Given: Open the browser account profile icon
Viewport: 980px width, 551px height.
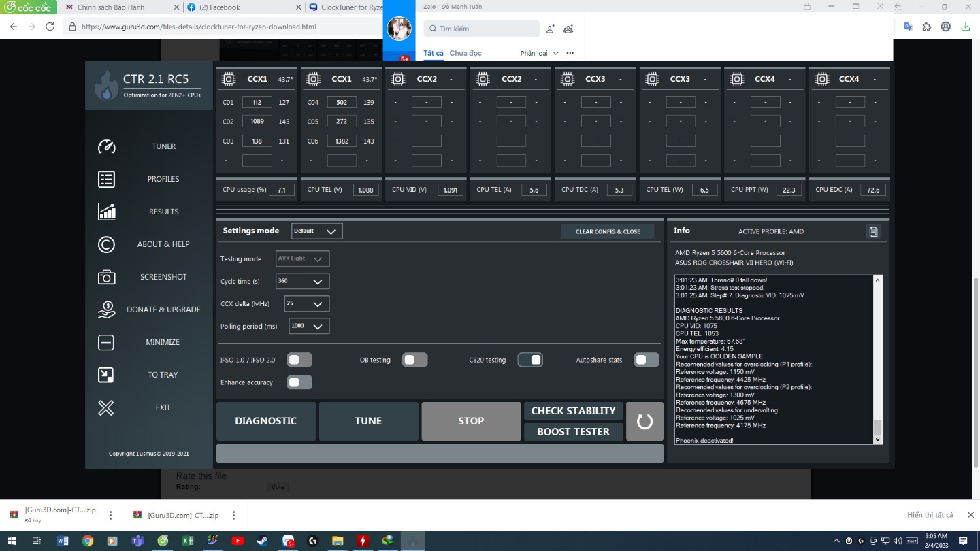Looking at the screenshot, I should 946,27.
